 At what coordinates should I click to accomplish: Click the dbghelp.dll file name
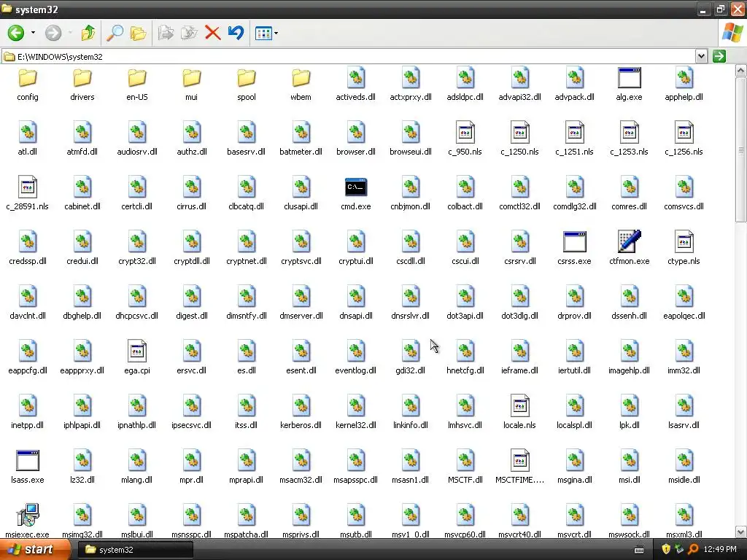(x=82, y=316)
